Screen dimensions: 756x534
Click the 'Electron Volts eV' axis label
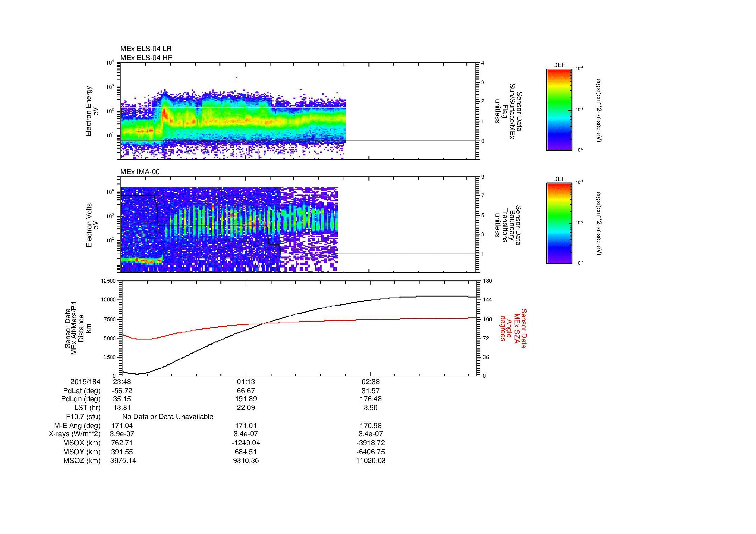(x=92, y=225)
